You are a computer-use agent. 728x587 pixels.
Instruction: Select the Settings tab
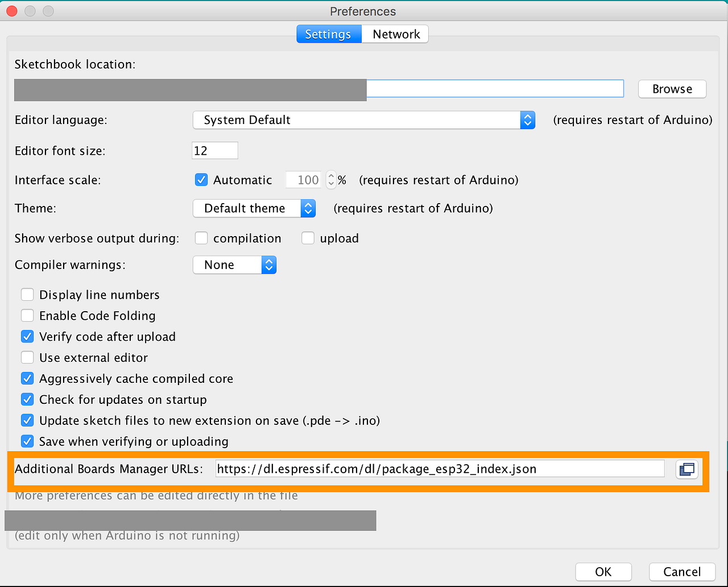pyautogui.click(x=328, y=34)
